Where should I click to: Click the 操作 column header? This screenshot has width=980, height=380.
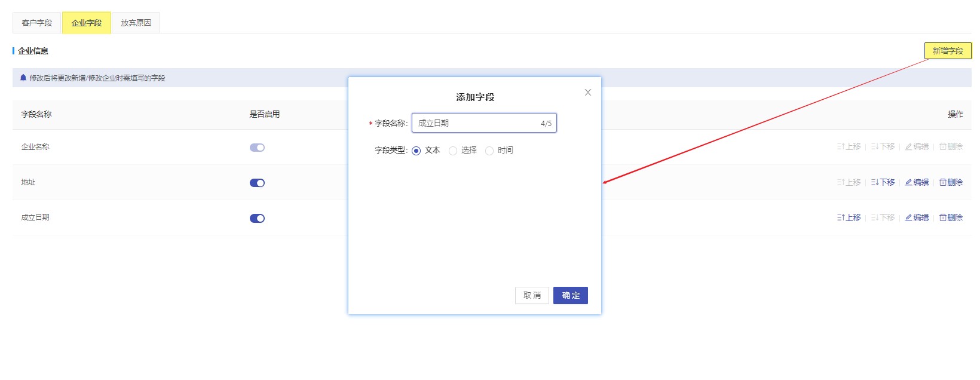click(955, 114)
